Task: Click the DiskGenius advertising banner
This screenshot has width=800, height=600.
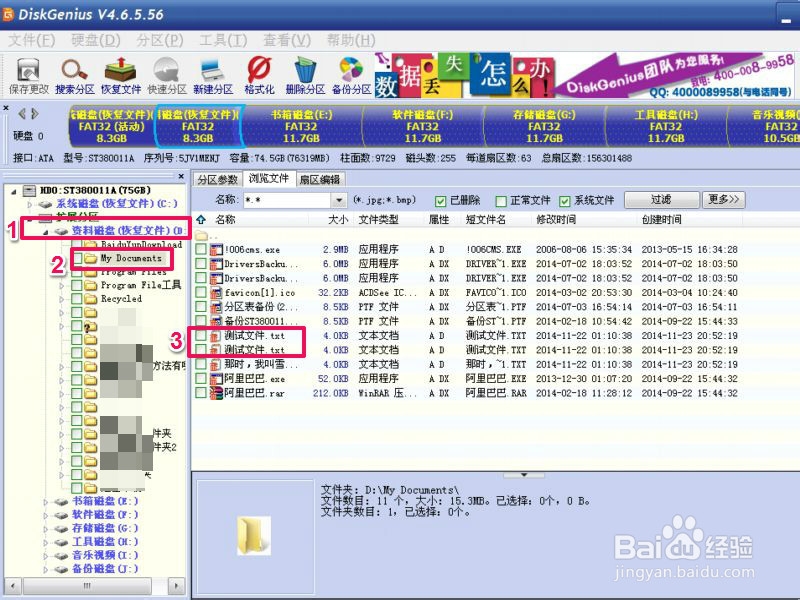Action: 584,75
